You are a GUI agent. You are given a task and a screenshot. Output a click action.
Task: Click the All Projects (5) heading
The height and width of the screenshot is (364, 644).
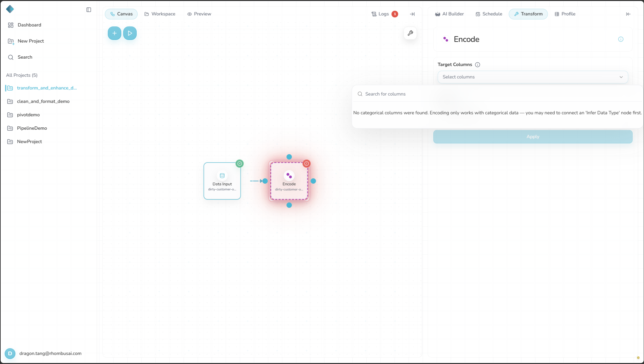[22, 75]
